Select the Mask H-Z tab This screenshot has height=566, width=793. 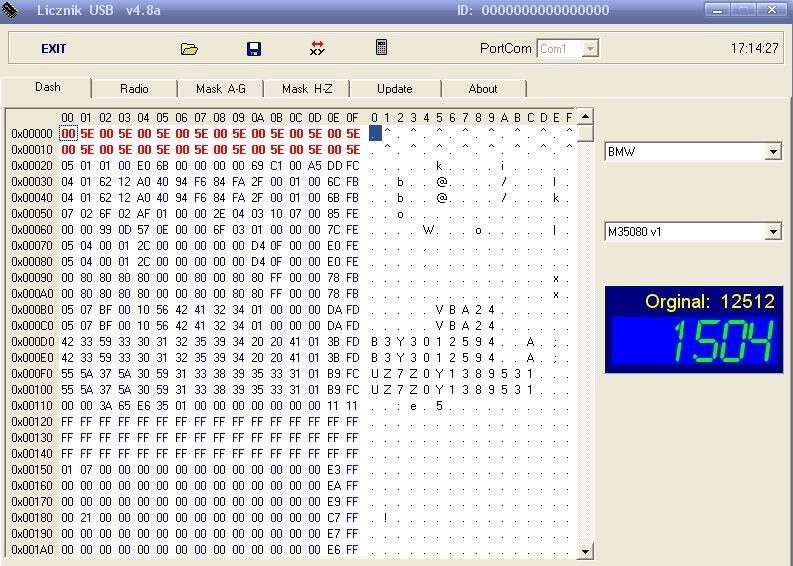(x=307, y=89)
